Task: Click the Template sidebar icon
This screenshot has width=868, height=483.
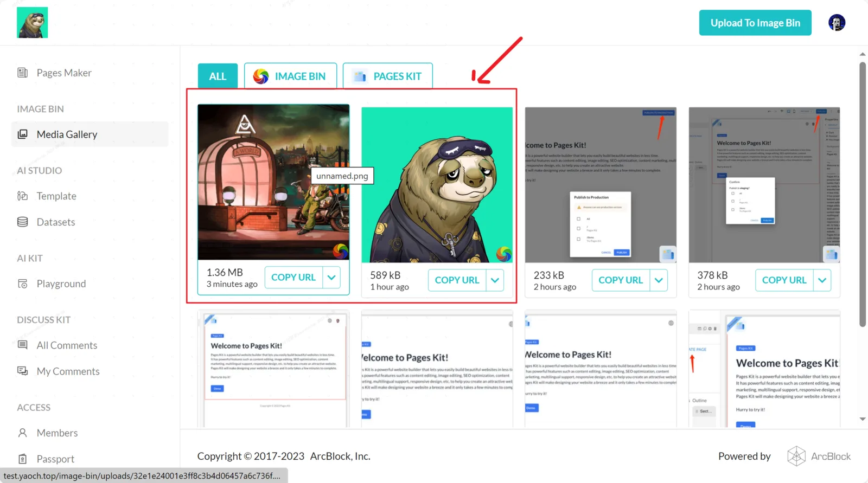Action: [22, 196]
